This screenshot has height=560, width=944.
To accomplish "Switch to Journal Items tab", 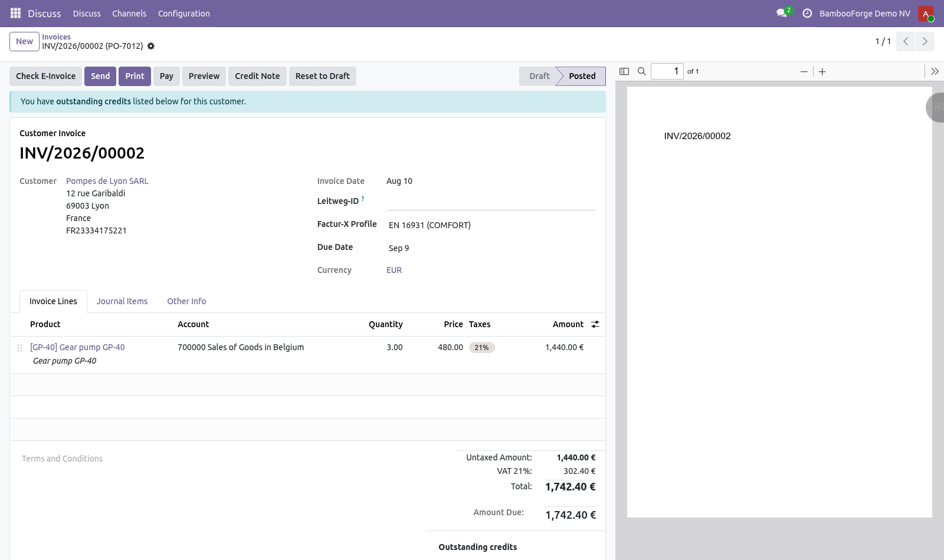I will pos(122,301).
